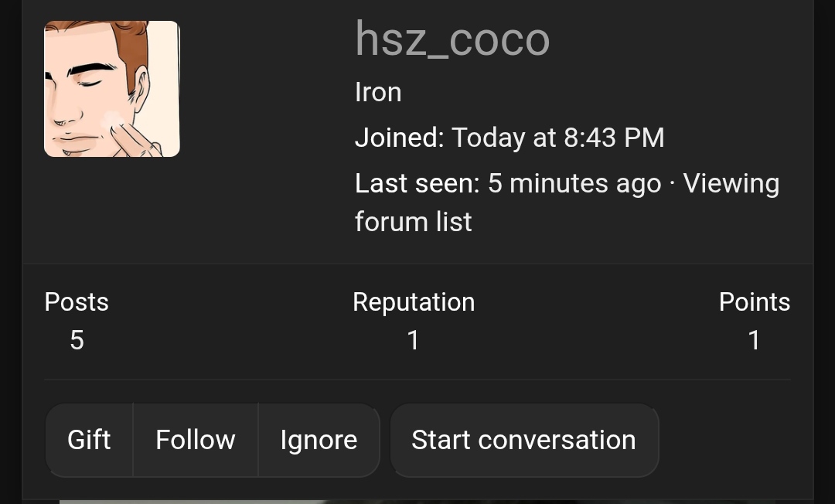Click the hsz_coco username heading
The width and height of the screenshot is (835, 504).
452,39
